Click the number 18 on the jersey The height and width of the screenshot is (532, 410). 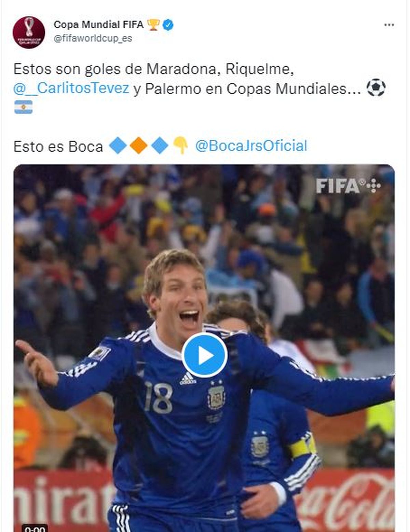158,397
